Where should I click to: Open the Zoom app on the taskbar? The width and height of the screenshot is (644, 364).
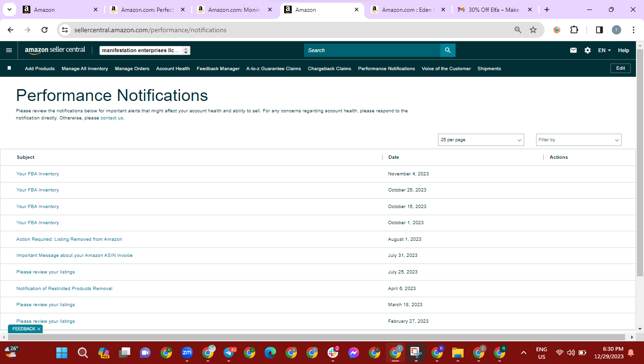tap(187, 353)
